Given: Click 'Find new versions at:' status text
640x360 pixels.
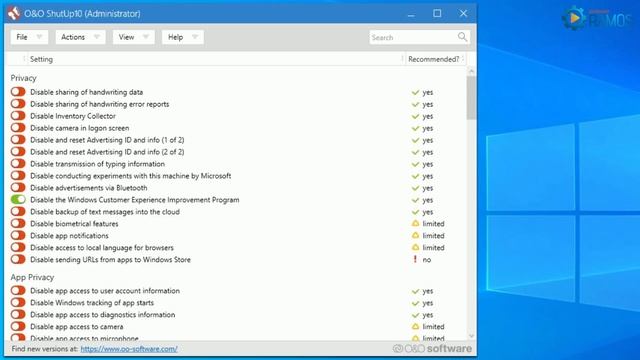Looking at the screenshot, I should 44,349.
